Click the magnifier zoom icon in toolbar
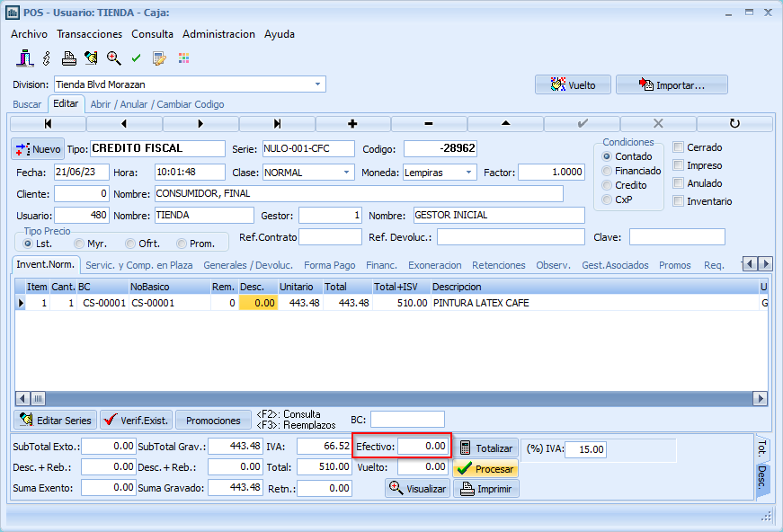Viewport: 783px width, 532px height. (x=113, y=58)
